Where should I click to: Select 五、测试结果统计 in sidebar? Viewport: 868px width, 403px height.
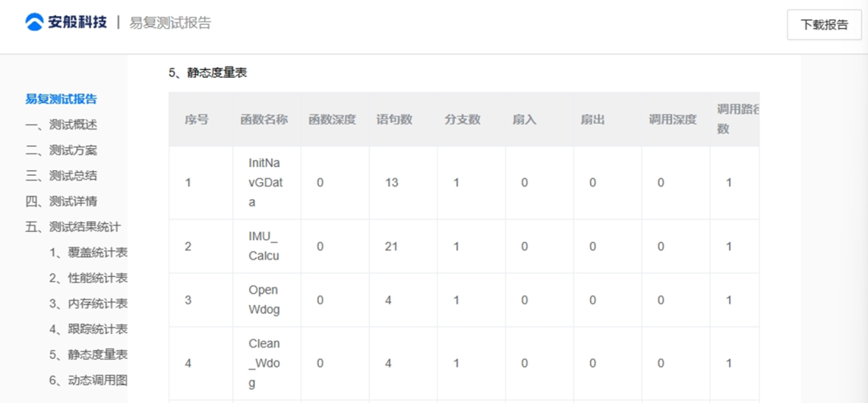point(74,227)
